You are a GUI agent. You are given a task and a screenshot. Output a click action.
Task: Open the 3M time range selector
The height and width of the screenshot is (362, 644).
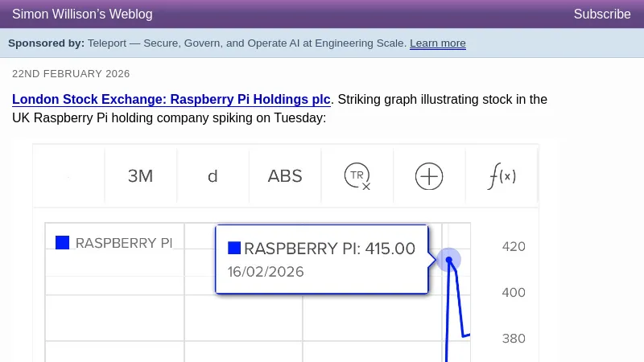pos(140,175)
